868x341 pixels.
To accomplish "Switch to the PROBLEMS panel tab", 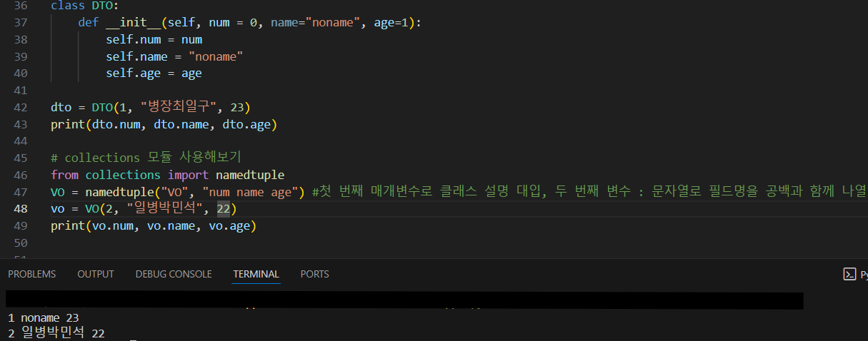I will [x=31, y=274].
